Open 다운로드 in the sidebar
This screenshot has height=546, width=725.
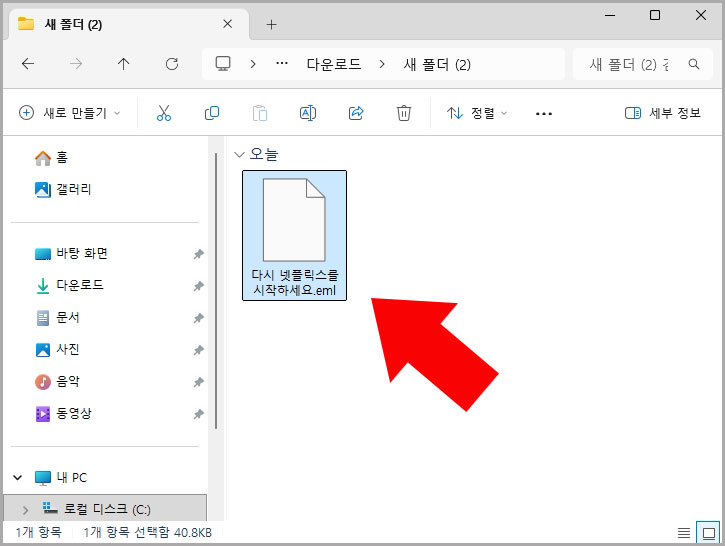click(80, 285)
